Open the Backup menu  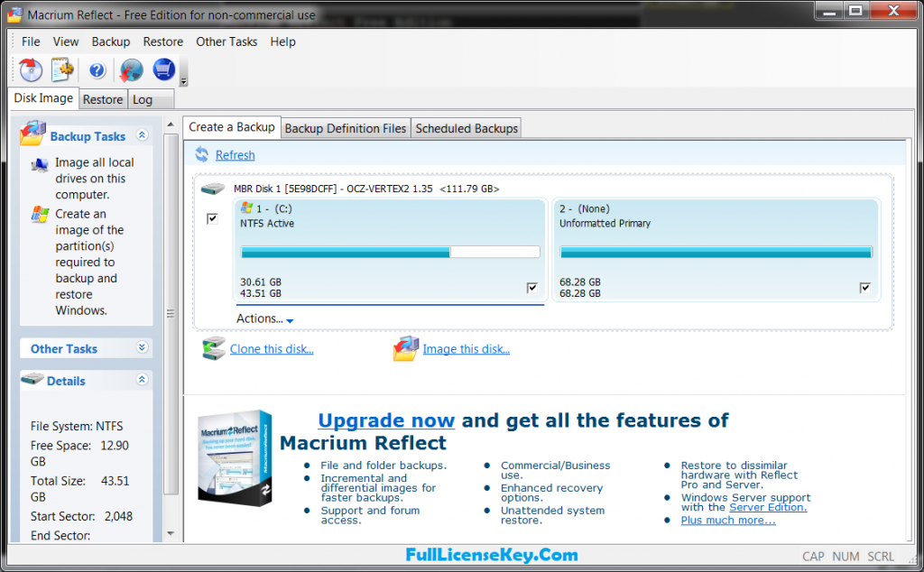[111, 42]
